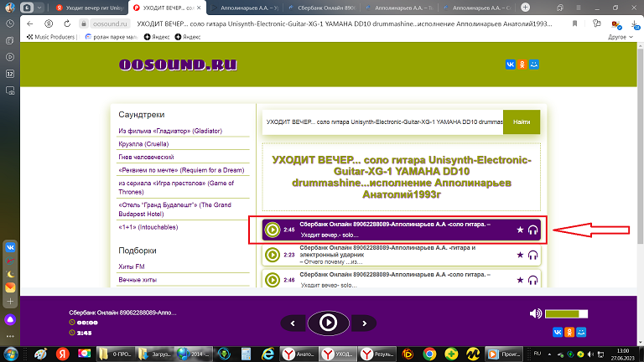Open Загрузки folder in taskbar
The height and width of the screenshot is (362, 644).
(156, 354)
